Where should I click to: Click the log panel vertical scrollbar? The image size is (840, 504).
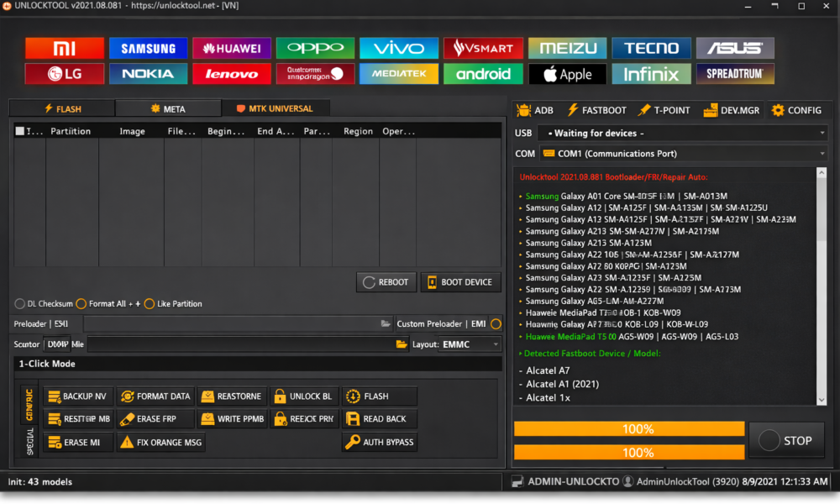pyautogui.click(x=822, y=286)
